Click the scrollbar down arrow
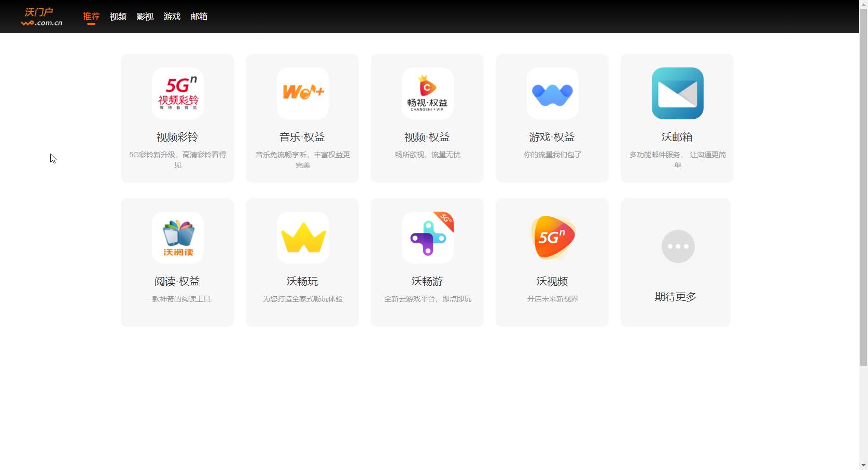 [863, 465]
